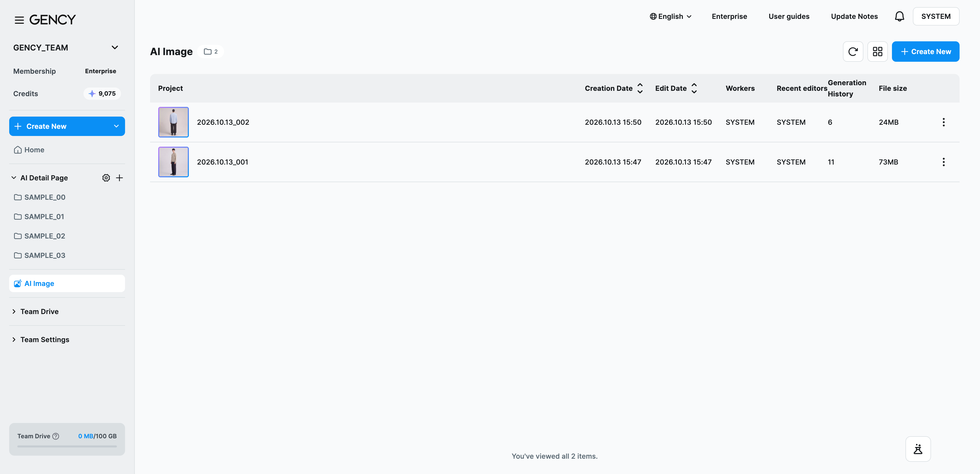Open thumbnail of project 2026.10.13_001
Image resolution: width=980 pixels, height=474 pixels.
pyautogui.click(x=173, y=162)
